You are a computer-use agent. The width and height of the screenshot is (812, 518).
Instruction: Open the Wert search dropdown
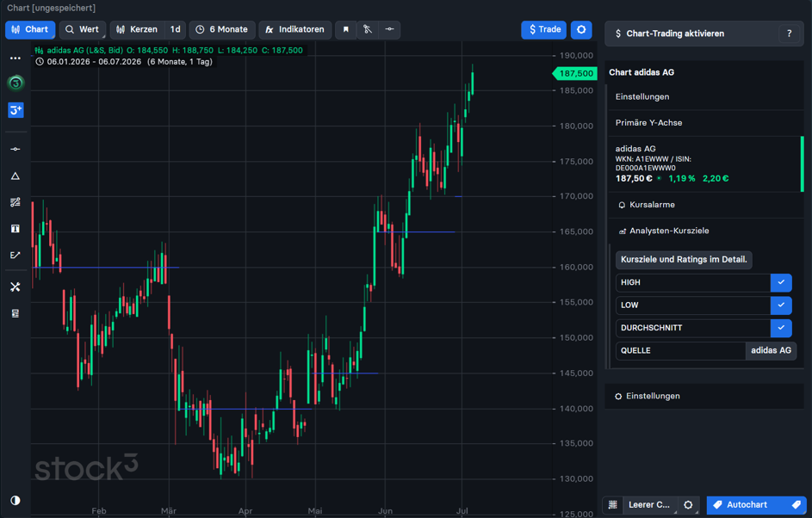coord(83,29)
